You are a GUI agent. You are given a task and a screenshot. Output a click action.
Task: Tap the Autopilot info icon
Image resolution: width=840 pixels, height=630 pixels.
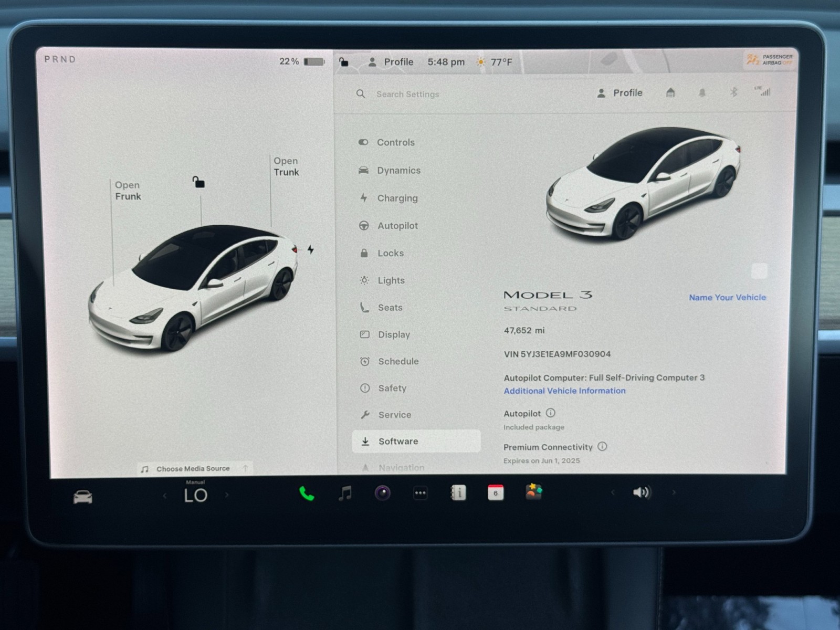[x=550, y=413]
